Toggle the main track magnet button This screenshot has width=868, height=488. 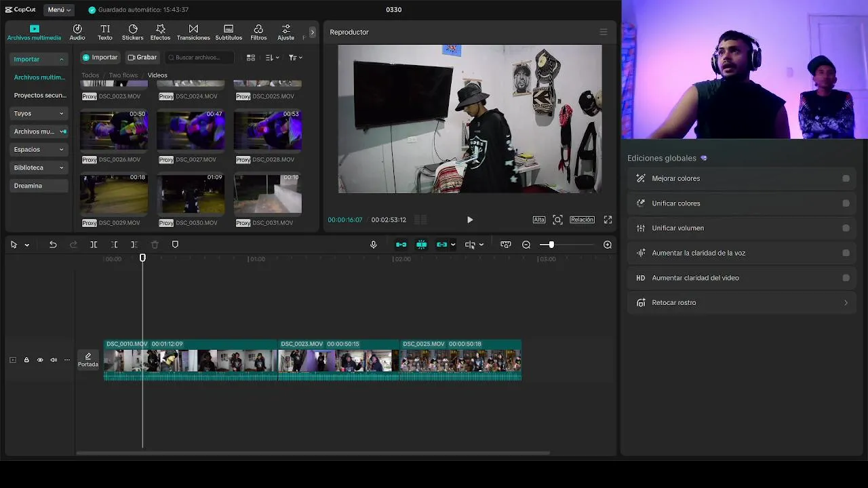401,245
